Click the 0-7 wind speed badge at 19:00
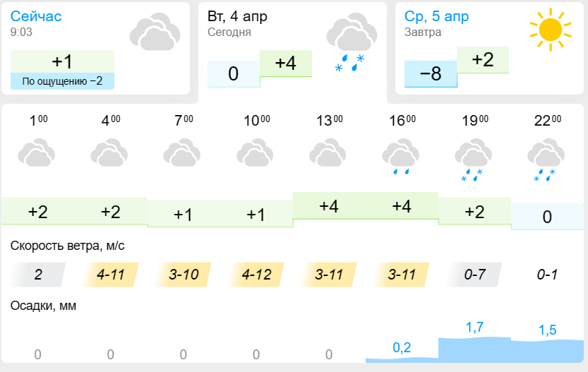The width and height of the screenshot is (588, 372). point(475,275)
